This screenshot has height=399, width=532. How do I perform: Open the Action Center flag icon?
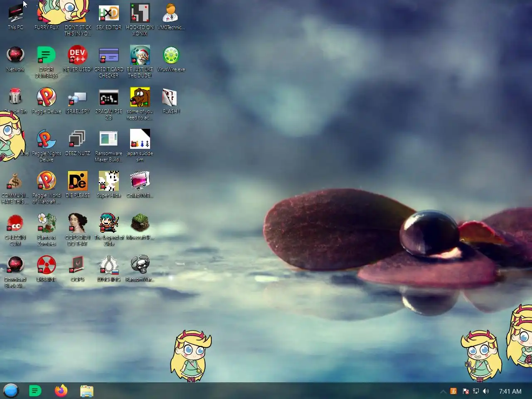pos(465,391)
